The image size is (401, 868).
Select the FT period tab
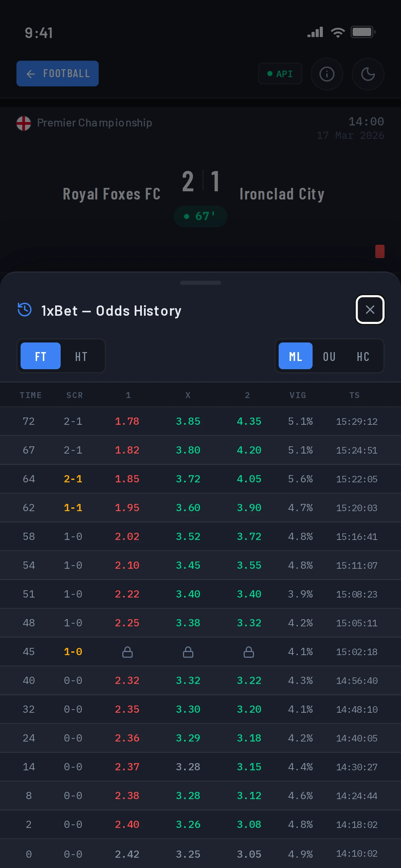click(x=40, y=356)
